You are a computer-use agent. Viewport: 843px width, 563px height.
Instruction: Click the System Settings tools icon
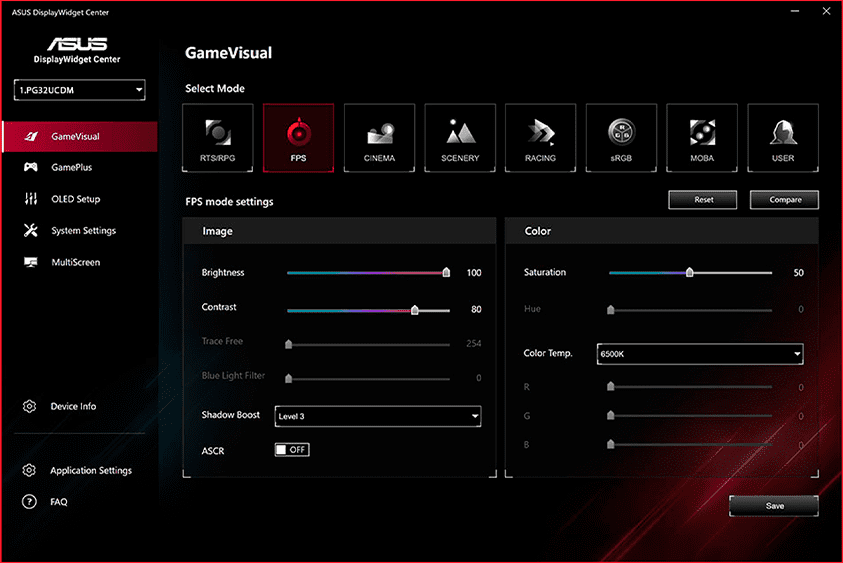[31, 231]
